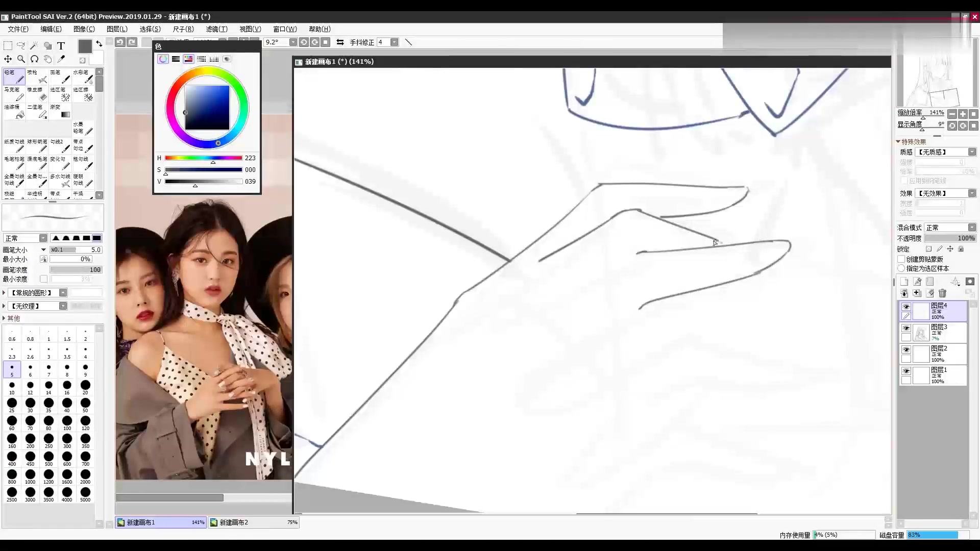Delete the current layer with trash icon
The width and height of the screenshot is (980, 551).
tap(942, 293)
